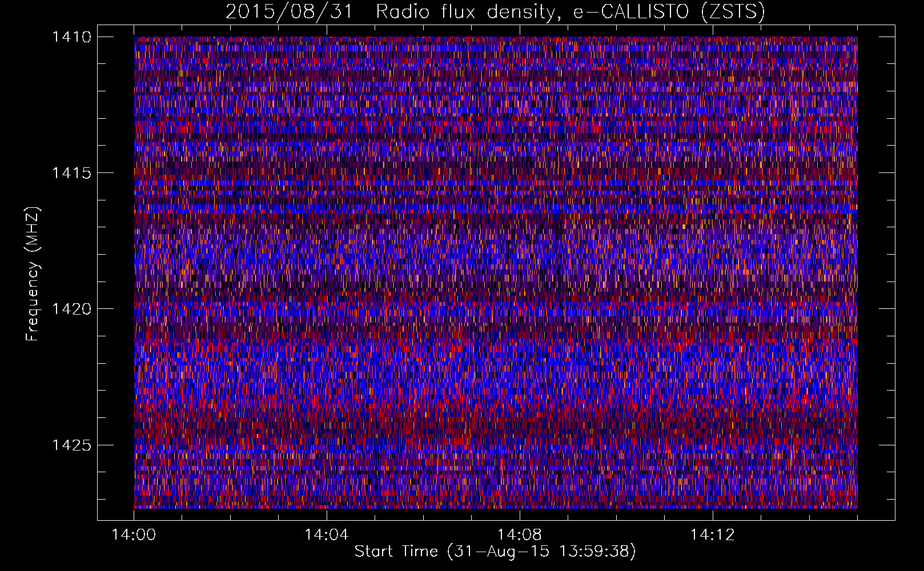Click the 14:00 time axis label

[134, 535]
